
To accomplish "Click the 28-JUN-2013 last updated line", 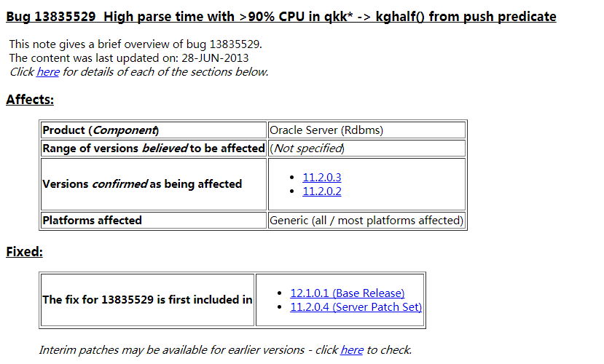I will 129,58.
